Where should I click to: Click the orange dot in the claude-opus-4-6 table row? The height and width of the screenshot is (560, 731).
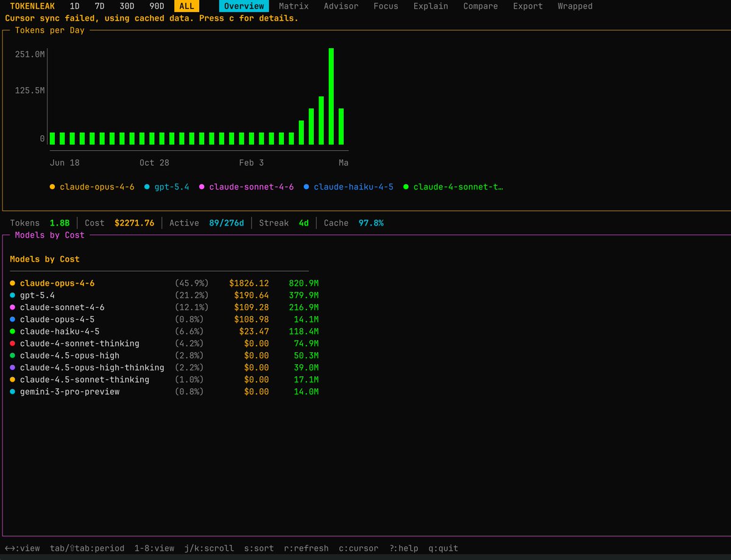pyautogui.click(x=12, y=283)
